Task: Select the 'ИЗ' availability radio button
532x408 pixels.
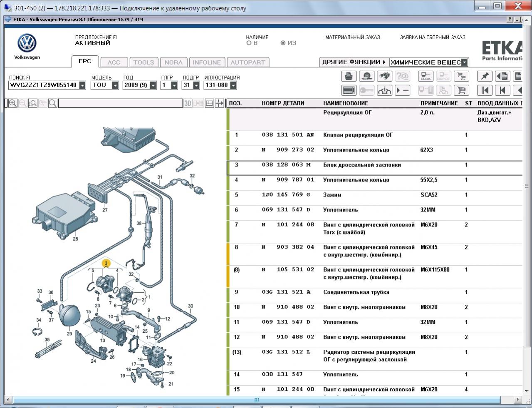Action: click(283, 43)
